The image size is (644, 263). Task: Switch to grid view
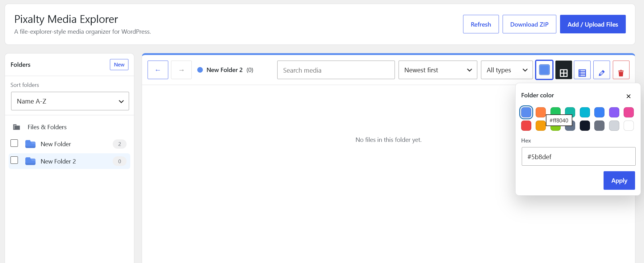point(563,70)
